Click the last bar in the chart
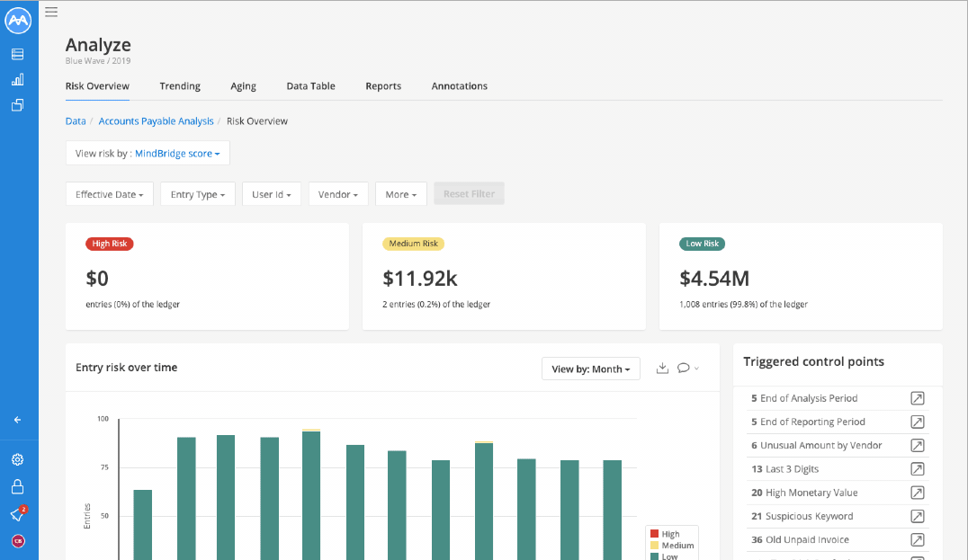Viewport: 968px width, 560px height. [613, 510]
